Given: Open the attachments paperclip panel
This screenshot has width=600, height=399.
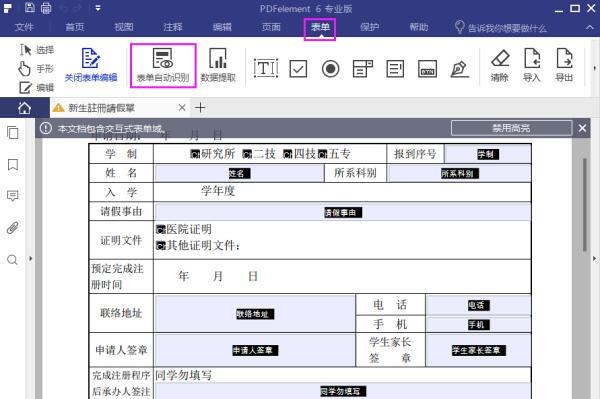Looking at the screenshot, I should (13, 228).
